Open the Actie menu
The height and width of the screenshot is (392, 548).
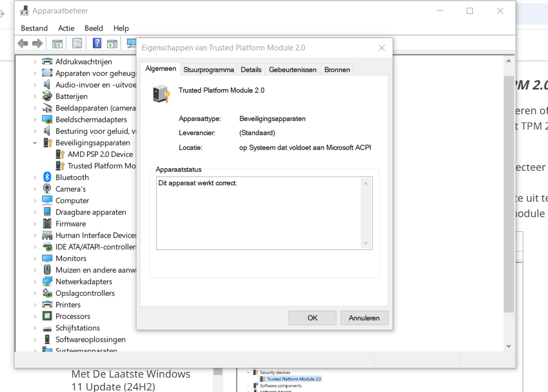pyautogui.click(x=66, y=28)
